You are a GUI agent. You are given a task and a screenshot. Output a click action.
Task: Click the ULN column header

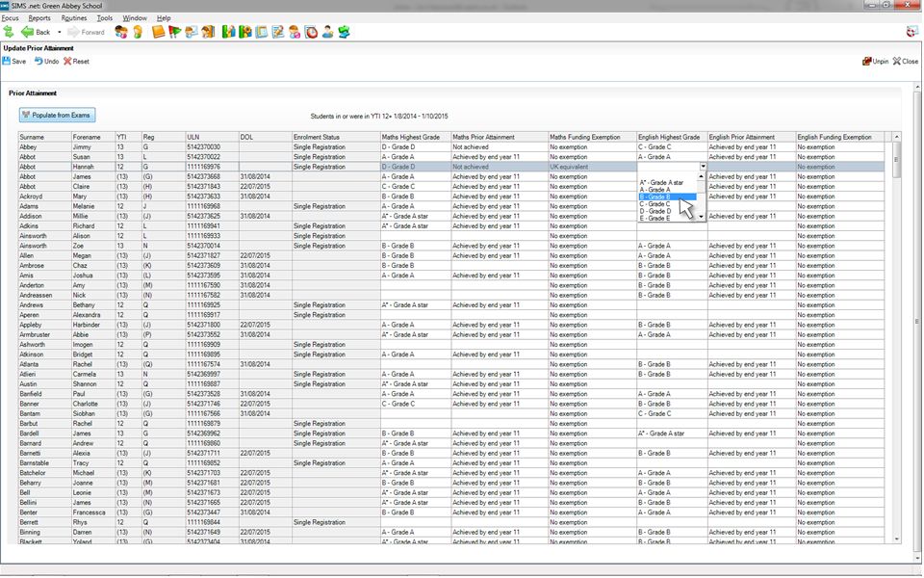pyautogui.click(x=212, y=137)
